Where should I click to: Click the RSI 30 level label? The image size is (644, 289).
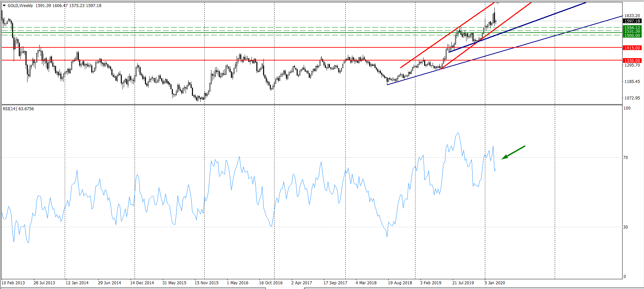pos(625,227)
